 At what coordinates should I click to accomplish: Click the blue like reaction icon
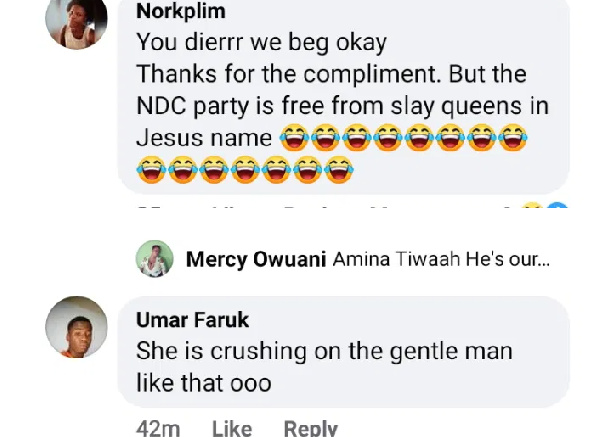557,208
